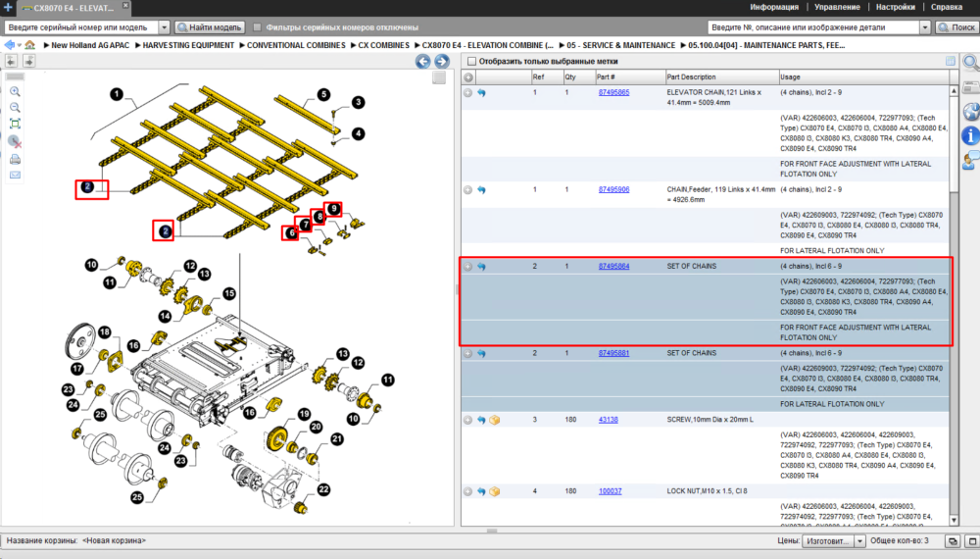Go to previous figure with left blue arrow
Image resolution: width=980 pixels, height=559 pixels.
point(423,61)
